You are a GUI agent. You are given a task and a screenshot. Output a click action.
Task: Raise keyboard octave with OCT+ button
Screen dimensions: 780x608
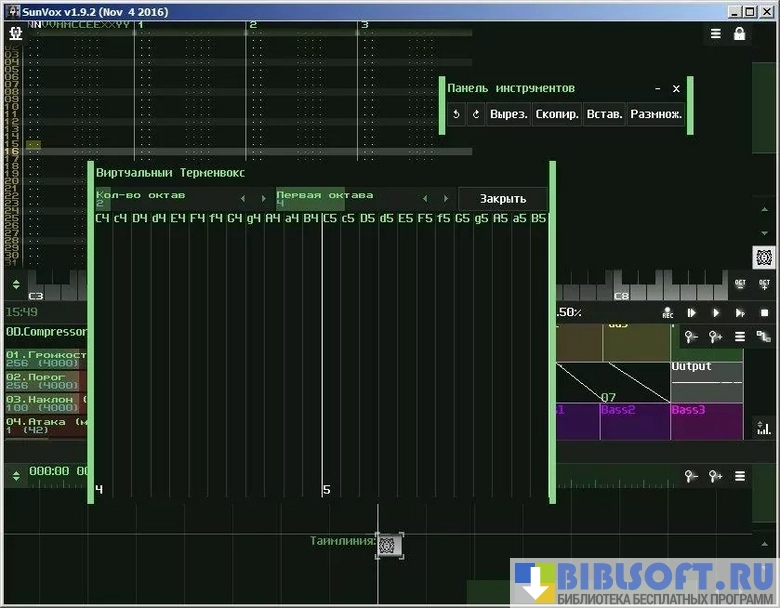click(764, 284)
